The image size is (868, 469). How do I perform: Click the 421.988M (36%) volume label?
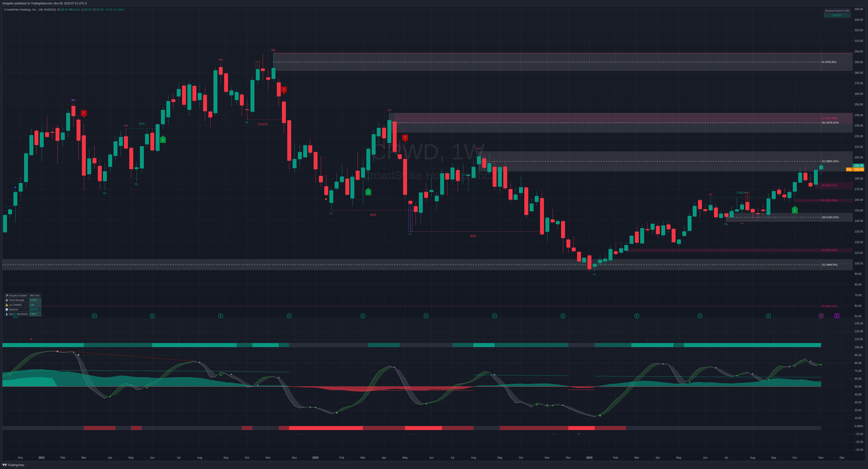(x=830, y=161)
